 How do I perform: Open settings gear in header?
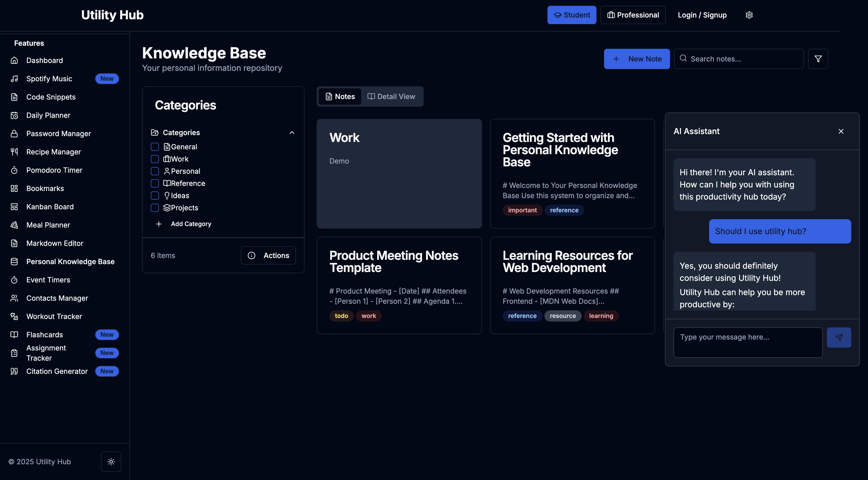749,15
